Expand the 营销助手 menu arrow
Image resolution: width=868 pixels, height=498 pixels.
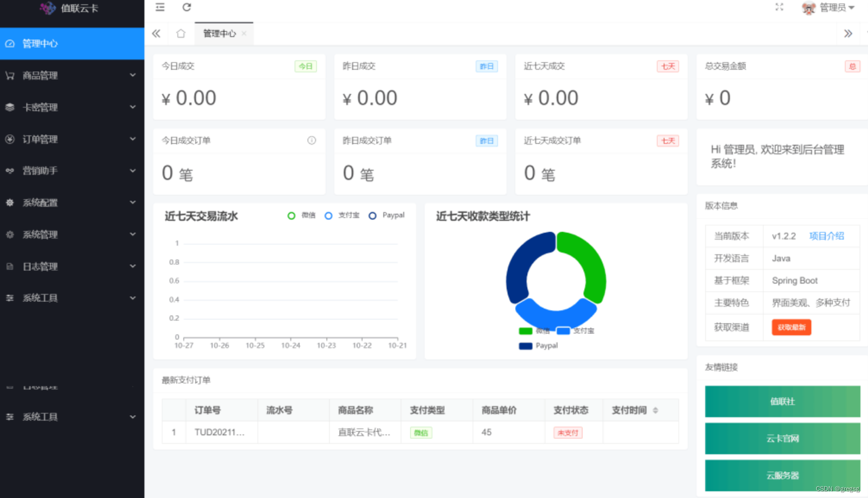click(133, 170)
